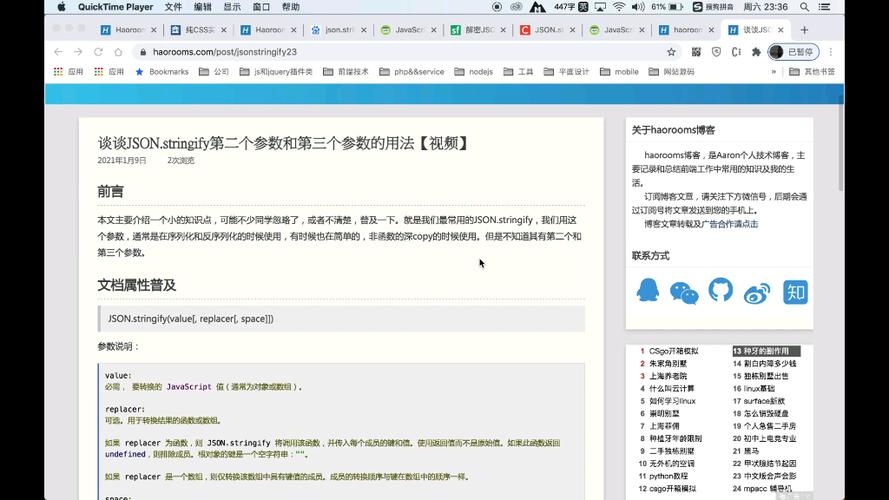889x500 pixels.
Task: Open the 显示 menu
Action: click(x=232, y=7)
